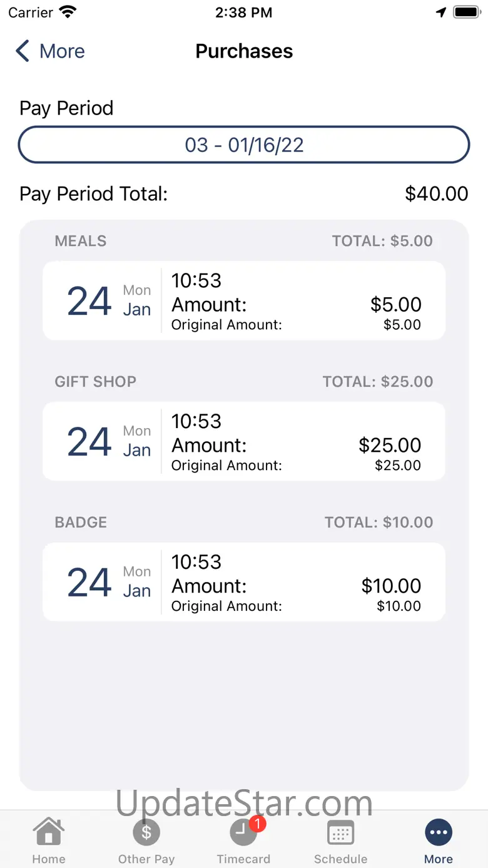Tap the Wi-Fi status icon

(67, 13)
